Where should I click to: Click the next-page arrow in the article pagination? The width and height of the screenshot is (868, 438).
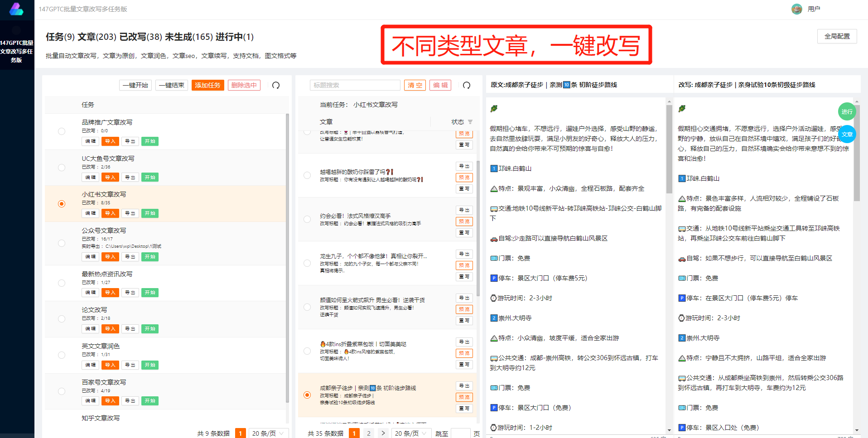click(383, 433)
